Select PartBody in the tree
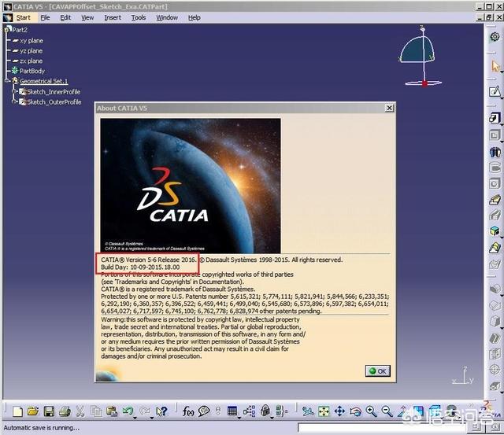The image size is (504, 435). 32,71
